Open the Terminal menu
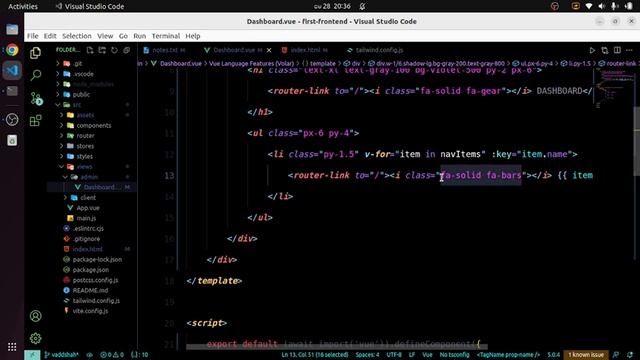The height and width of the screenshot is (360, 640). pos(166,36)
